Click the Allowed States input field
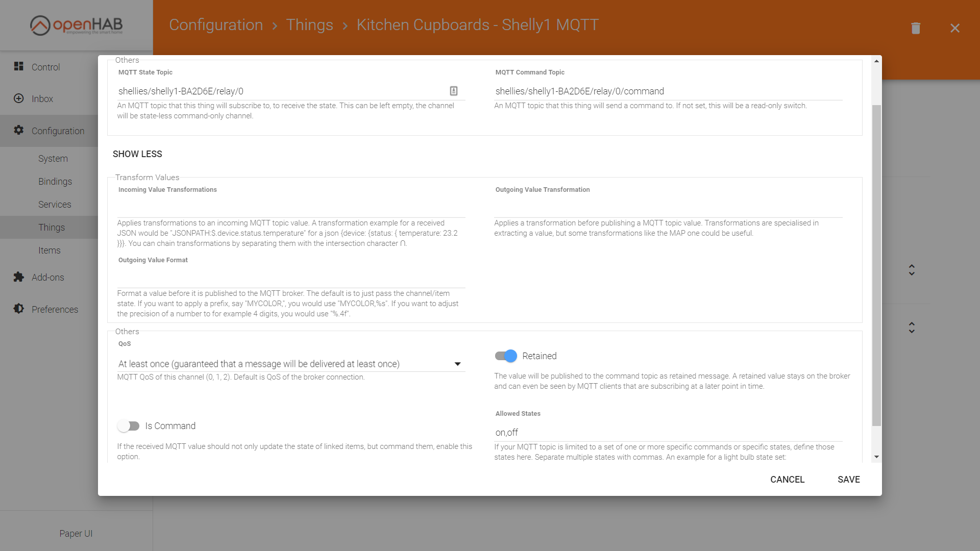Screen dimensions: 980x551 [x=668, y=433]
